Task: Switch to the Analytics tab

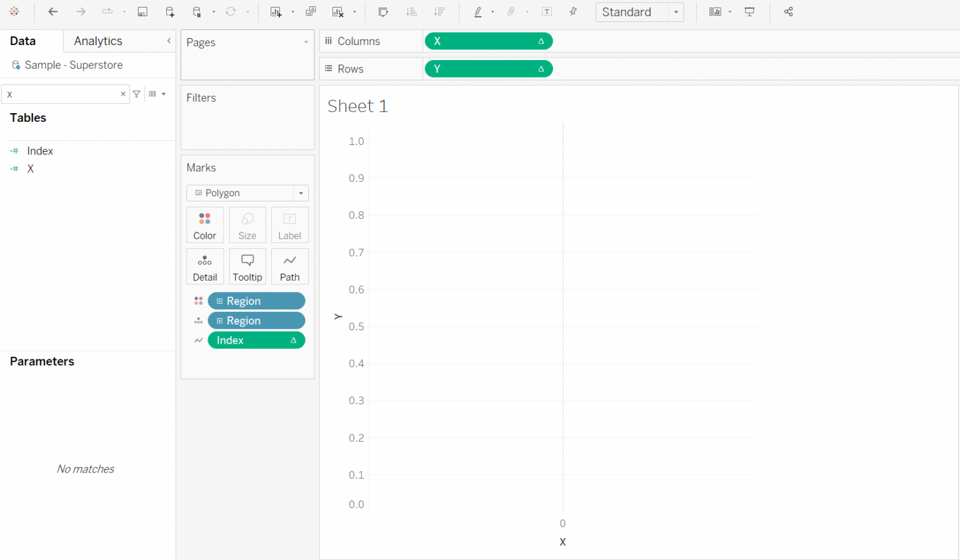Action: (x=97, y=41)
